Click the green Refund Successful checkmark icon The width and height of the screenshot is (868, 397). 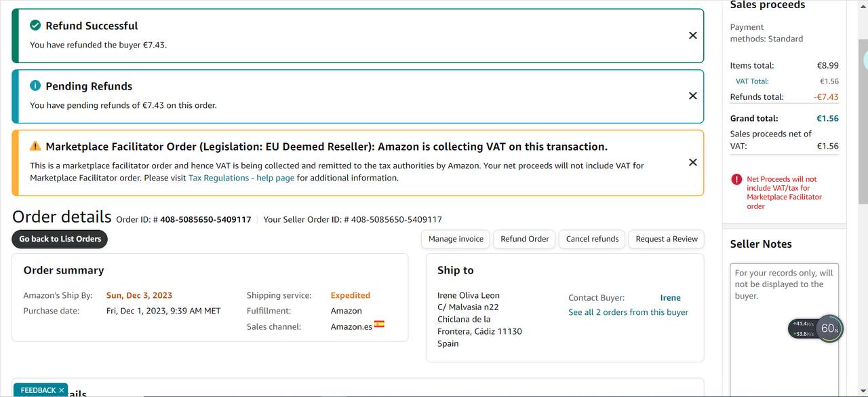click(35, 25)
